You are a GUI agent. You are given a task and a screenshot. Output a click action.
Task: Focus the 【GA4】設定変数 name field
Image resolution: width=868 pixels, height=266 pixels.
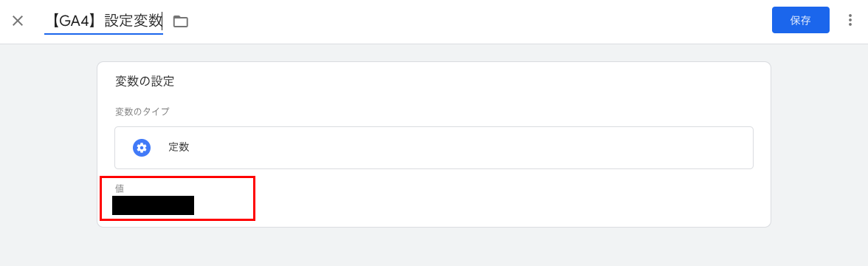click(x=103, y=21)
